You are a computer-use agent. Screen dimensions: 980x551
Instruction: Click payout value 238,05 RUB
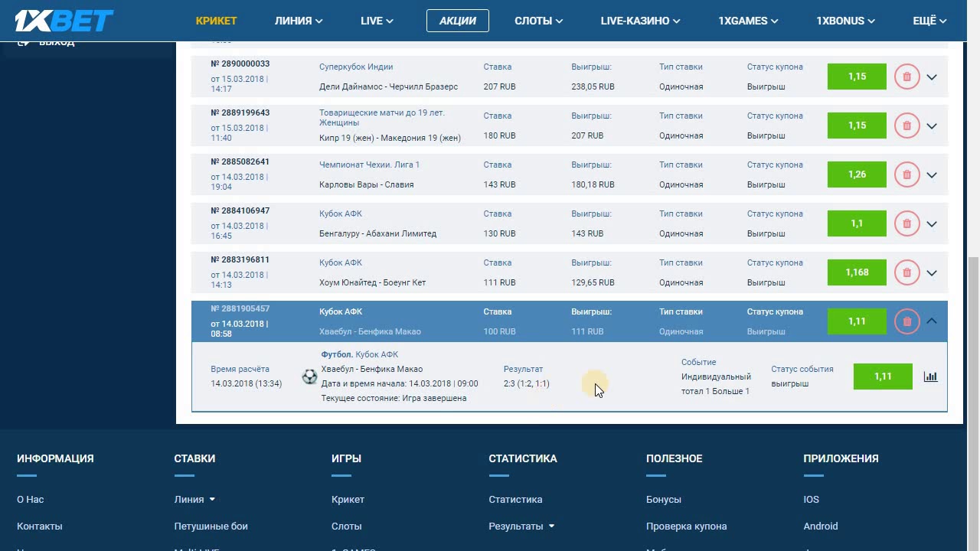(593, 86)
